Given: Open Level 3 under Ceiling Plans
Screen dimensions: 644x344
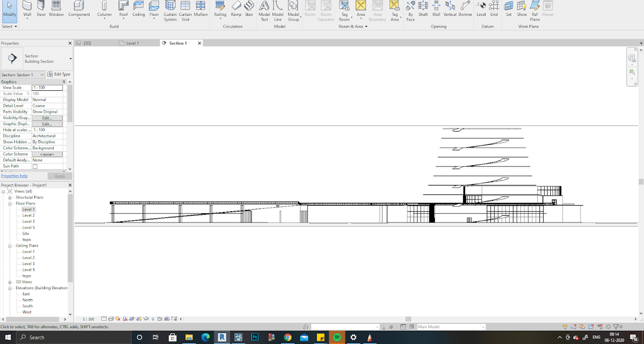Looking at the screenshot, I should 28,264.
